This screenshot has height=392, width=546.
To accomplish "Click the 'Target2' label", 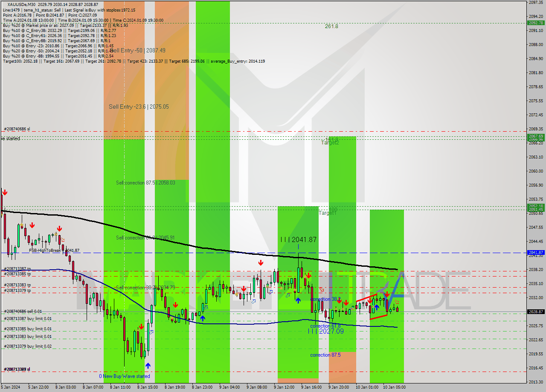I will [330, 143].
